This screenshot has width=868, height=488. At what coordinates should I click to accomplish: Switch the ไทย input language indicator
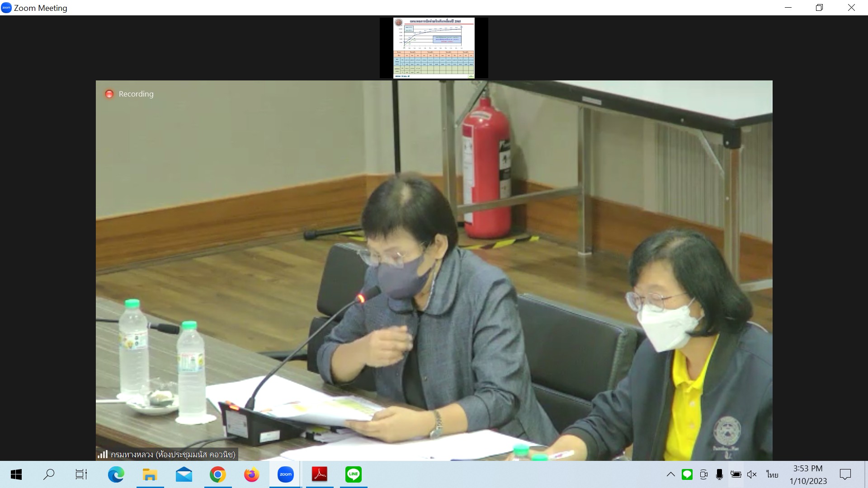click(772, 474)
